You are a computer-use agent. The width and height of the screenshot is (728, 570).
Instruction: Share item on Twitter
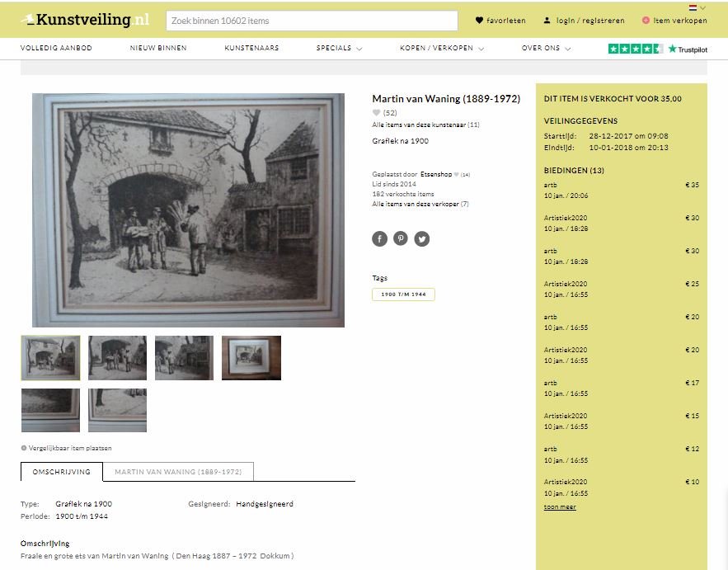[421, 238]
